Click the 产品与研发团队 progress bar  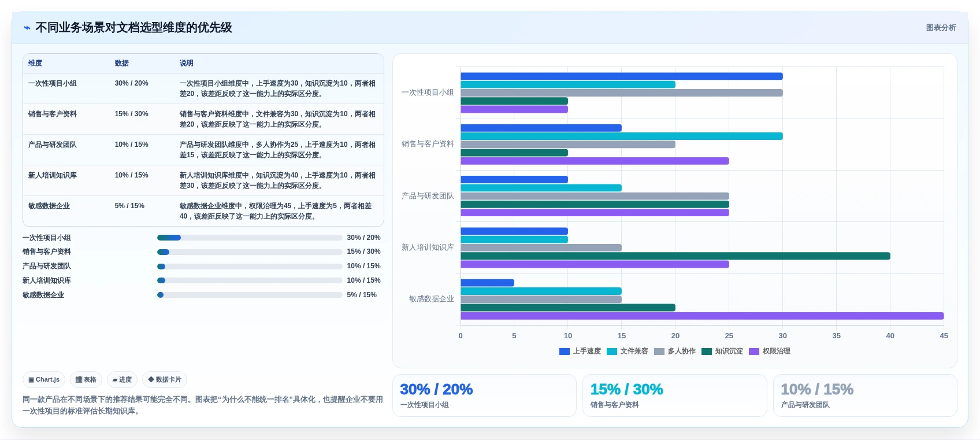pyautogui.click(x=250, y=267)
